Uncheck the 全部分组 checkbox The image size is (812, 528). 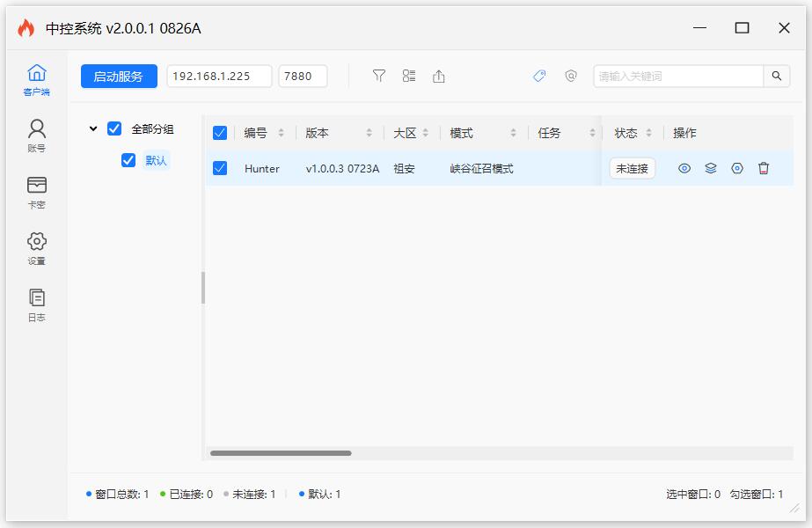click(x=113, y=128)
